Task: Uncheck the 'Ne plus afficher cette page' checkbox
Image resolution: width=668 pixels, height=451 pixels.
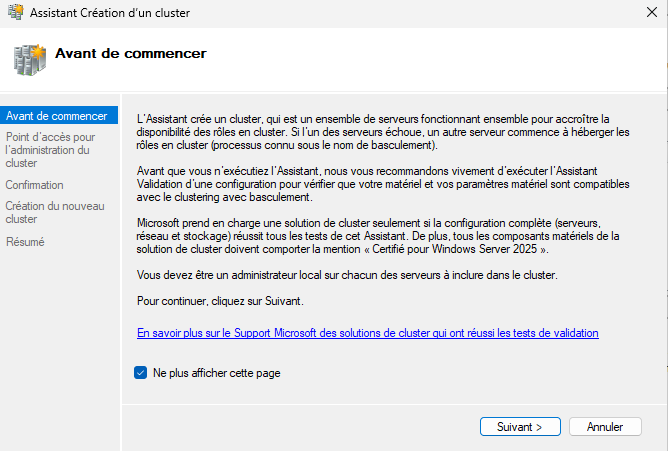Action: click(x=141, y=373)
